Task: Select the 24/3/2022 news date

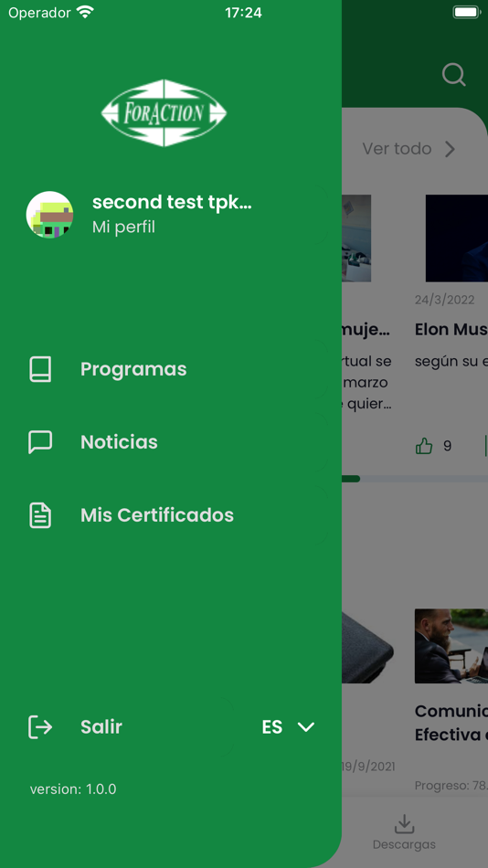Action: (x=445, y=300)
